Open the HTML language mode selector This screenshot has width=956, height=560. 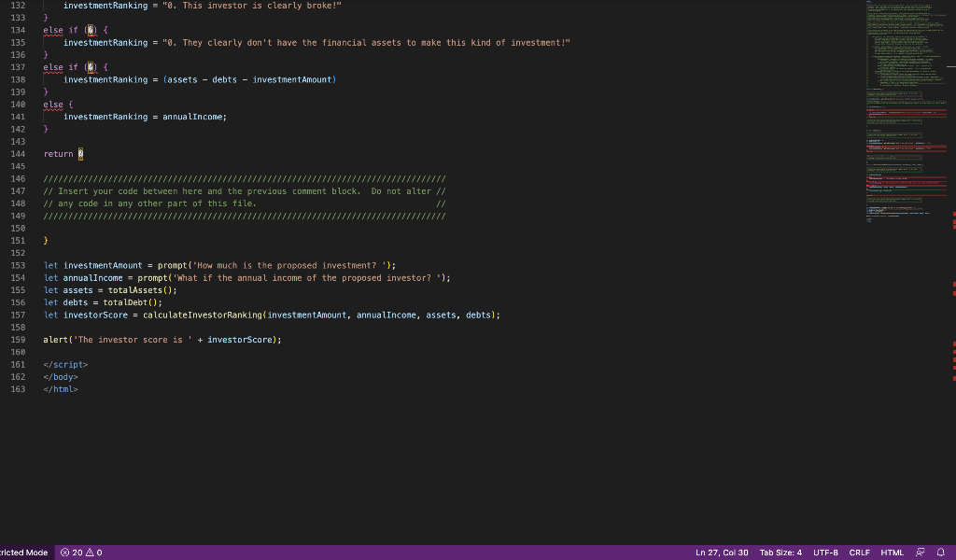(x=892, y=552)
